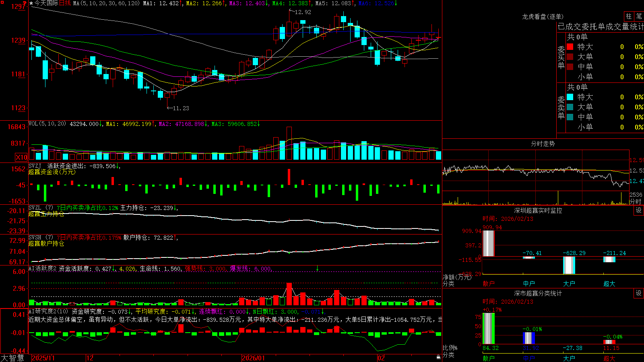
Task: Click the dark red 大单 buy-order swatch
Action: tap(570, 57)
